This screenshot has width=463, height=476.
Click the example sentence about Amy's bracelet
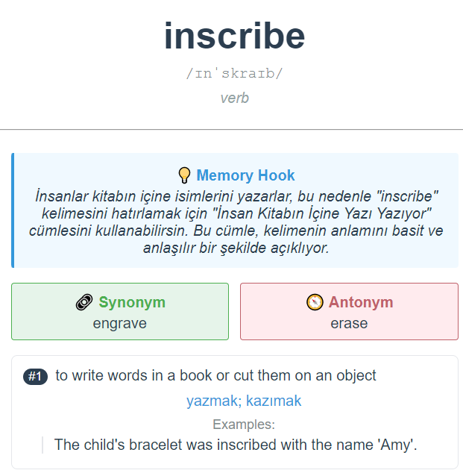tap(236, 445)
